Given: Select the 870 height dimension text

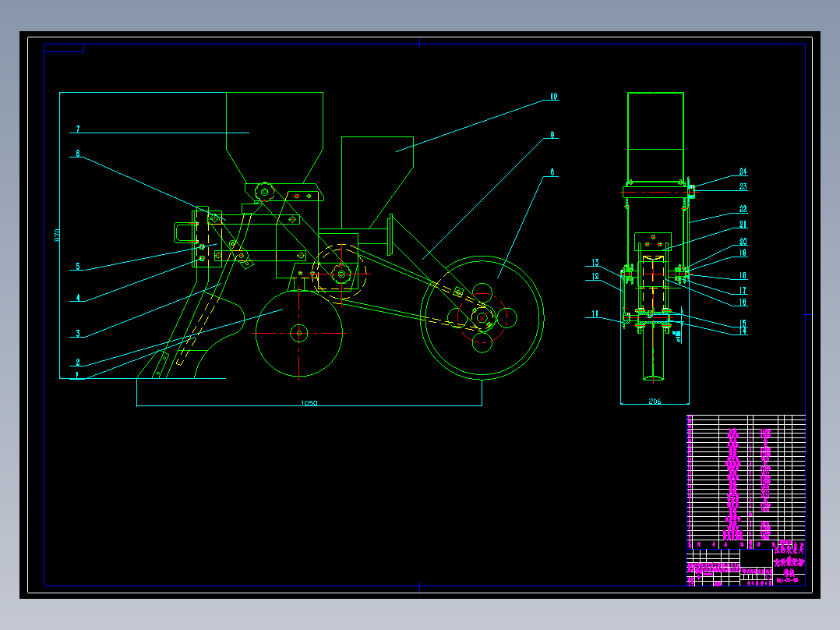Looking at the screenshot, I should click(x=57, y=235).
